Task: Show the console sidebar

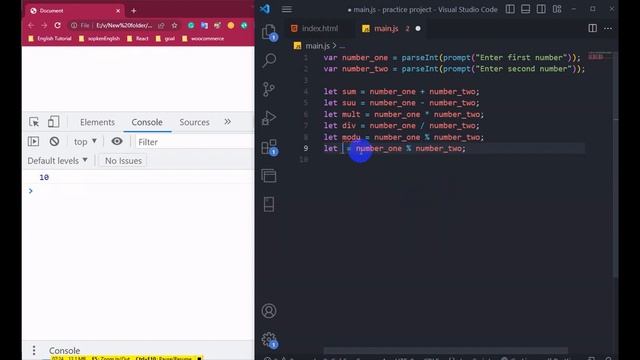Action: 33,142
